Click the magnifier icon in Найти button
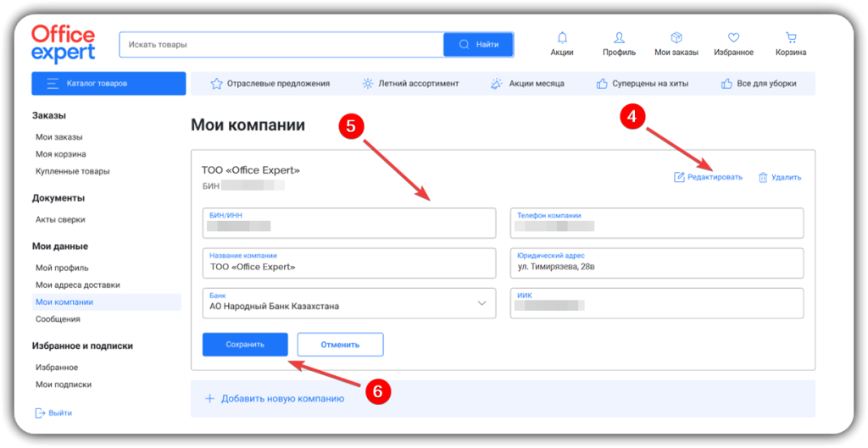Image resolution: width=868 pixels, height=448 pixels. click(x=464, y=44)
